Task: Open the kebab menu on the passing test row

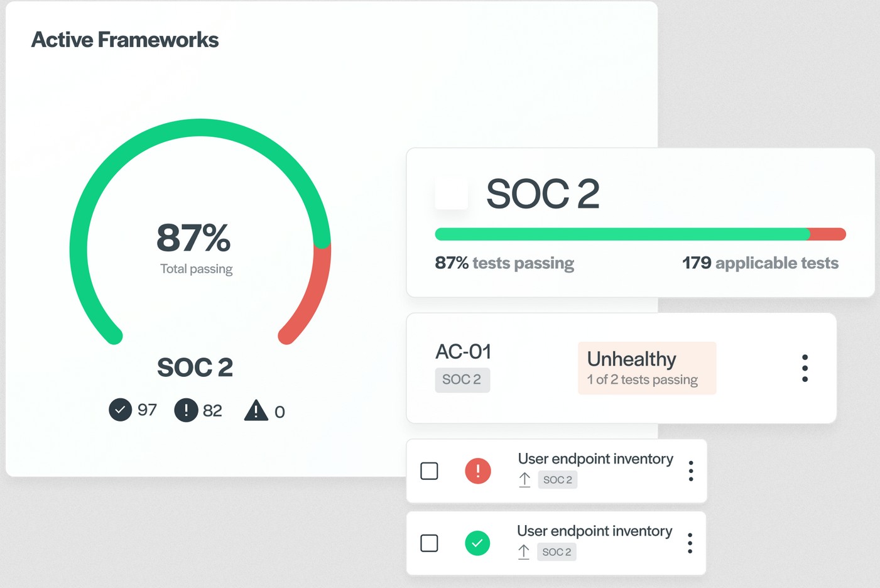Action: point(690,543)
